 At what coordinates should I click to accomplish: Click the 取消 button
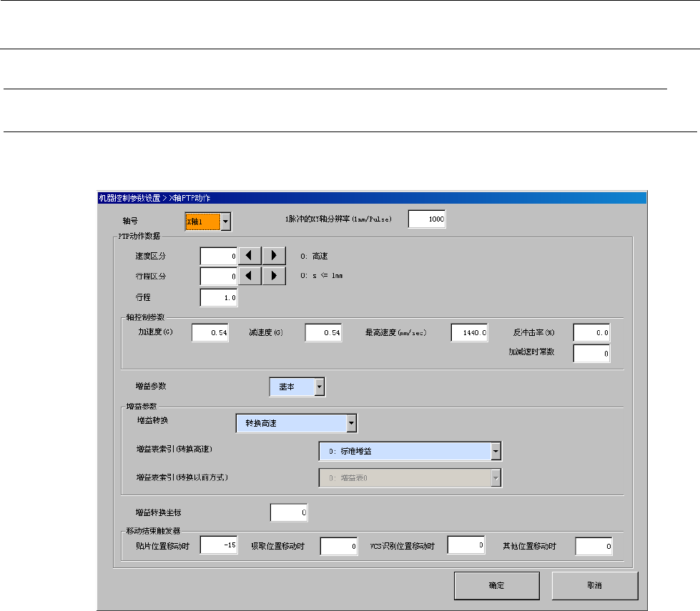594,585
